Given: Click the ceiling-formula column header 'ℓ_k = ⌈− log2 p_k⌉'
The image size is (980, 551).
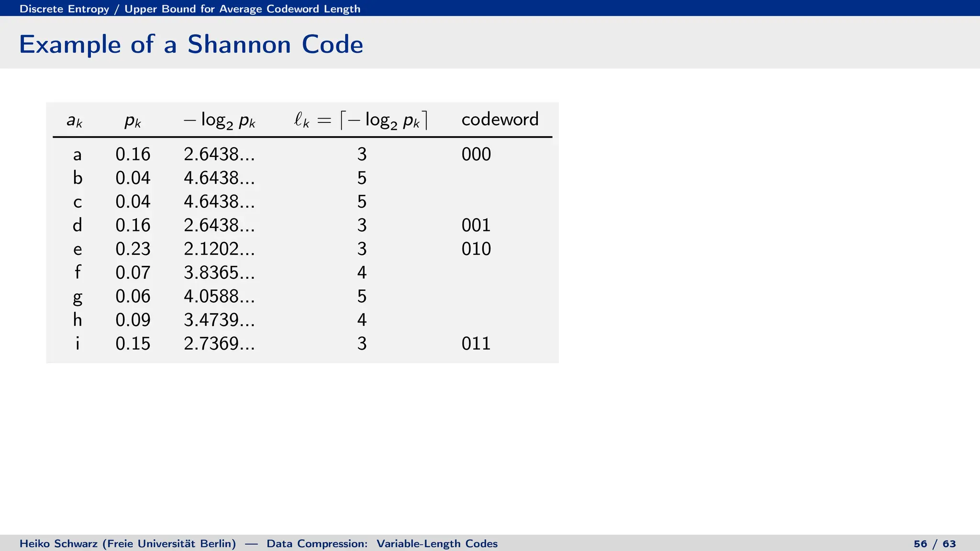Looking at the screenshot, I should (x=361, y=120).
